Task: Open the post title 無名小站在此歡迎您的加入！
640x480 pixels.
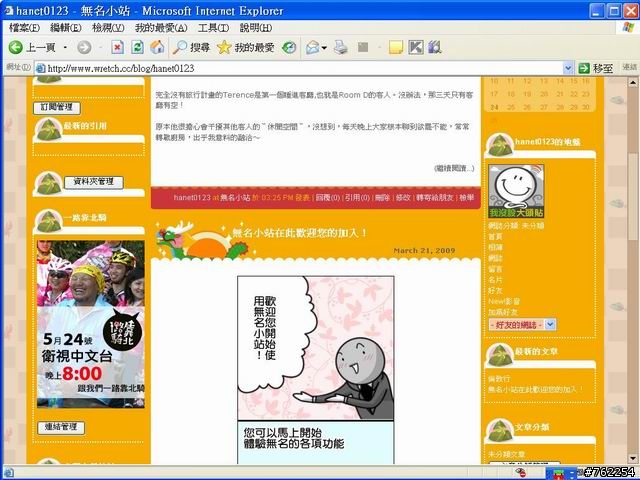Action: (x=299, y=233)
